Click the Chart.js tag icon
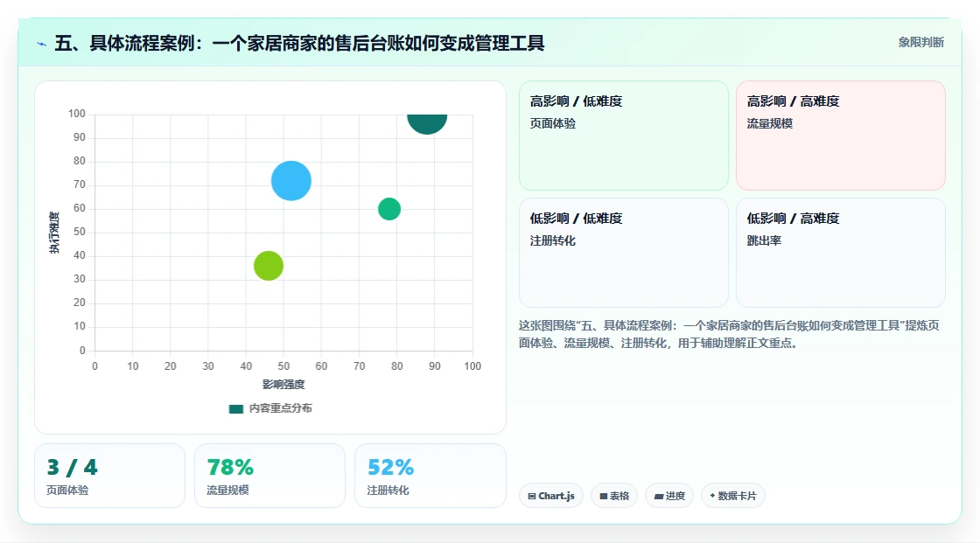980x543 pixels. point(532,496)
